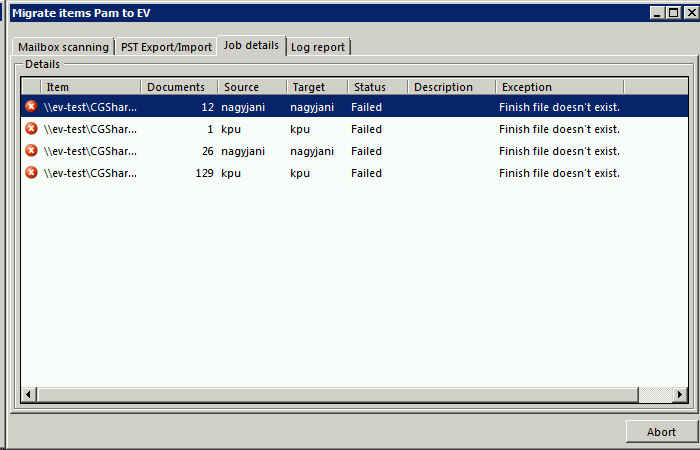Click the red error icon in the first row

31,106
